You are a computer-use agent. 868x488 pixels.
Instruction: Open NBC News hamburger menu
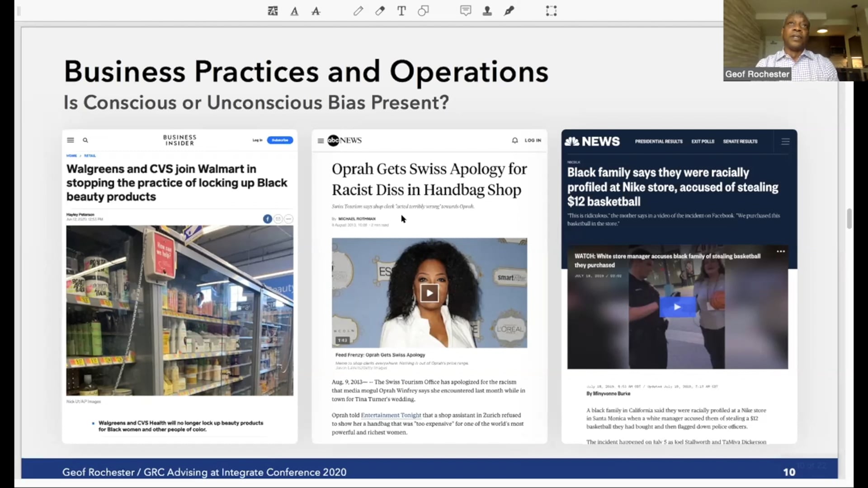point(785,141)
